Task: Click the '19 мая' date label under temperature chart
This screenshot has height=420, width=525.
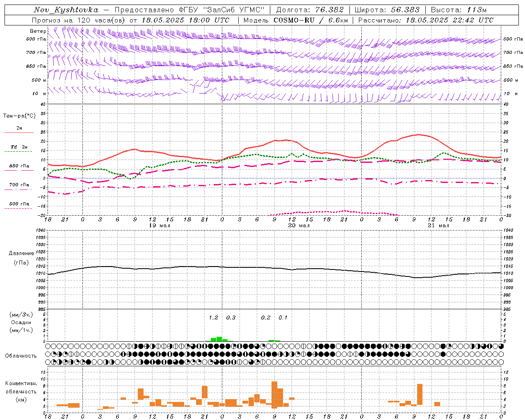Action: [159, 226]
